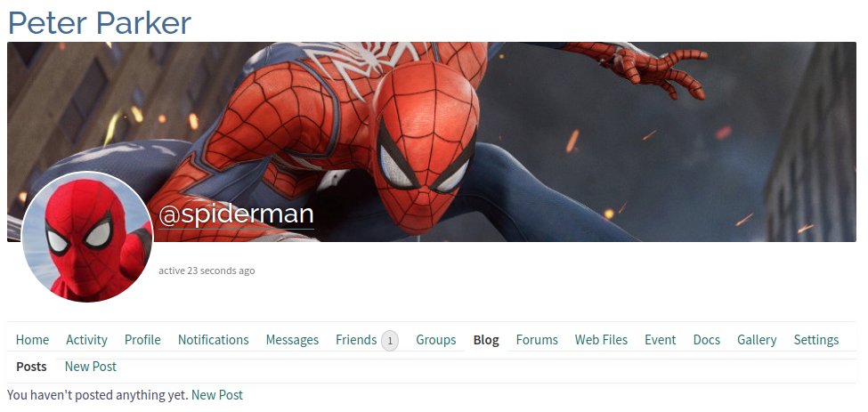Click the New Post link in empty message
868x412 pixels.
click(x=216, y=395)
